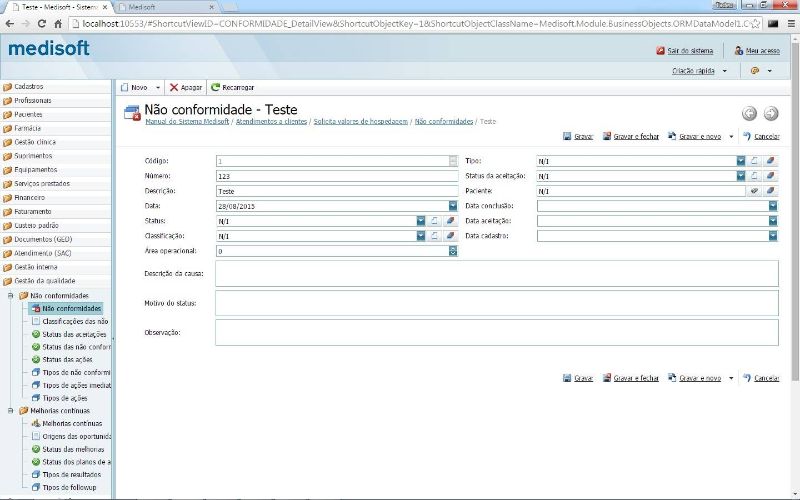Click browser reload button
Image resolution: width=800 pixels, height=500 pixels.
(x=42, y=23)
